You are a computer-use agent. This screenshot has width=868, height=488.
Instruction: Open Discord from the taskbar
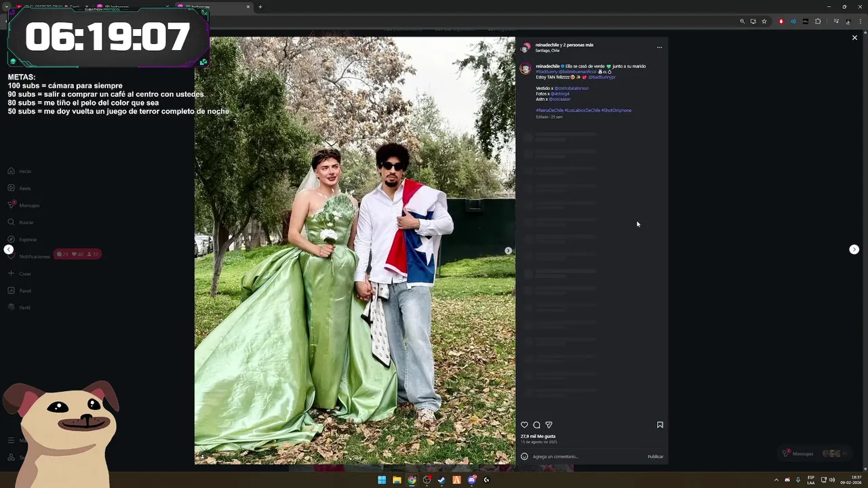(x=471, y=480)
